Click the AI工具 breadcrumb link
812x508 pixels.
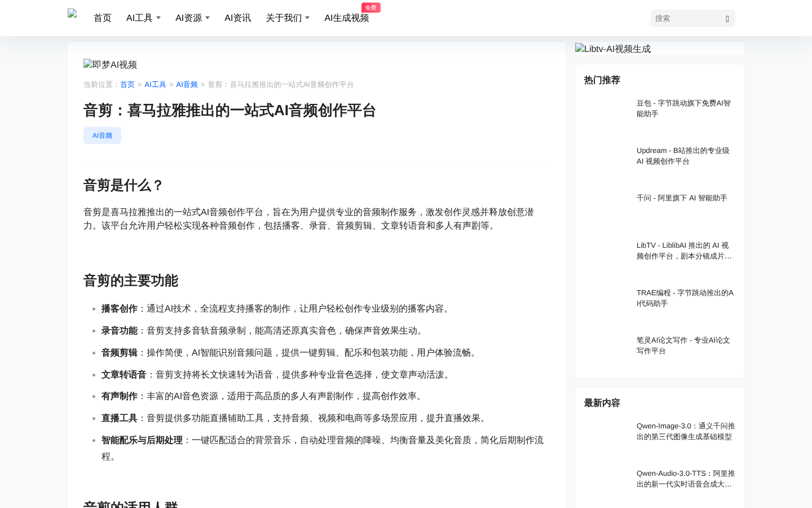click(155, 85)
